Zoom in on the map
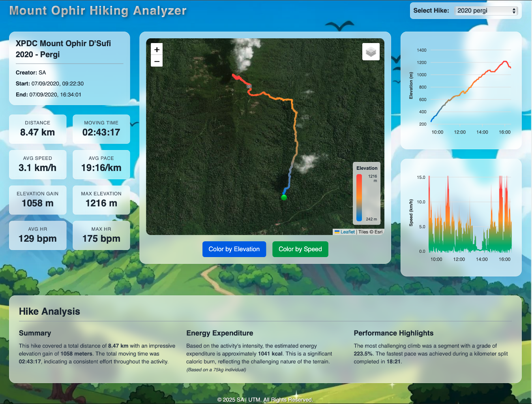 [x=157, y=49]
